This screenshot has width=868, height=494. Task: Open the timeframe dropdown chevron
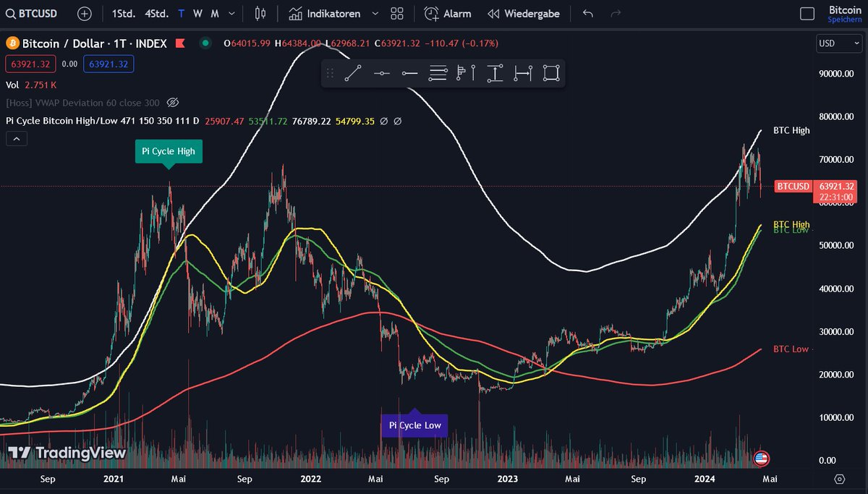(x=230, y=13)
